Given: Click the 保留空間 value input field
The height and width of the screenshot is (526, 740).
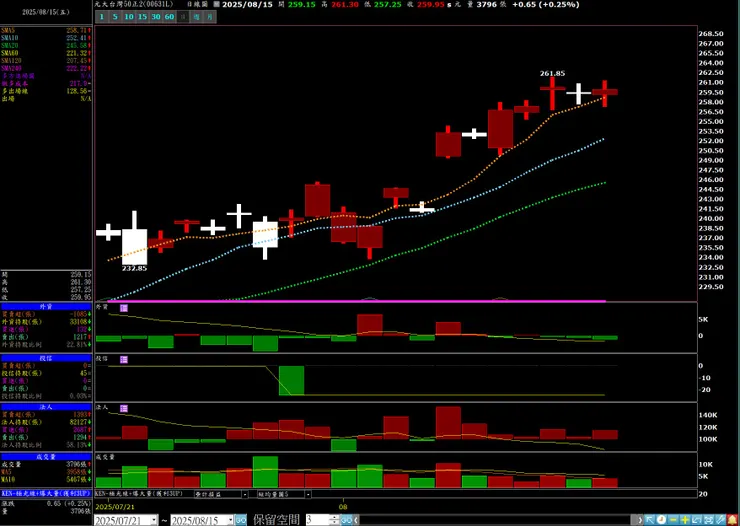Looking at the screenshot, I should click(x=319, y=520).
